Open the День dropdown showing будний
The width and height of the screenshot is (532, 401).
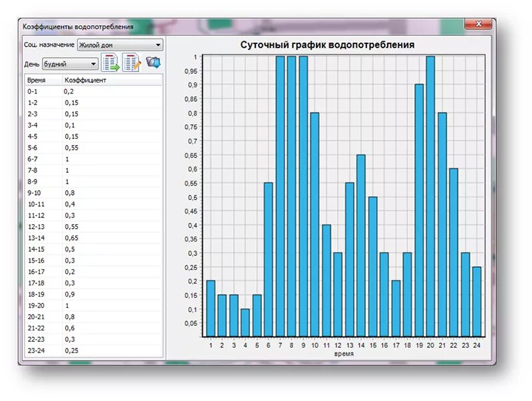pyautogui.click(x=70, y=64)
